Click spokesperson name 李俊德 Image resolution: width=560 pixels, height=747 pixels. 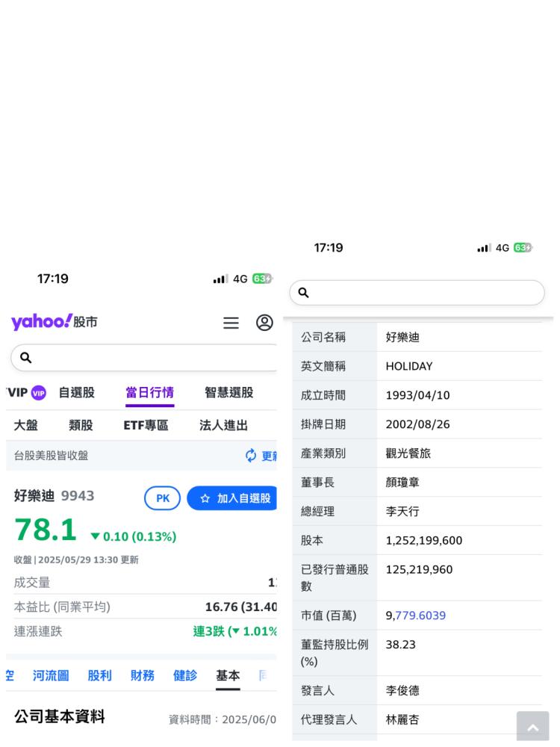pos(402,691)
